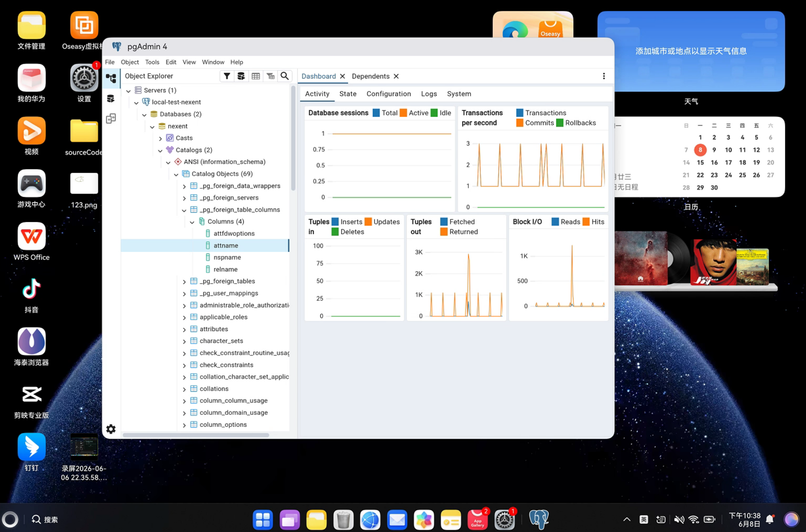
Task: Open the launcher grid icon in the dock
Action: coord(263,520)
